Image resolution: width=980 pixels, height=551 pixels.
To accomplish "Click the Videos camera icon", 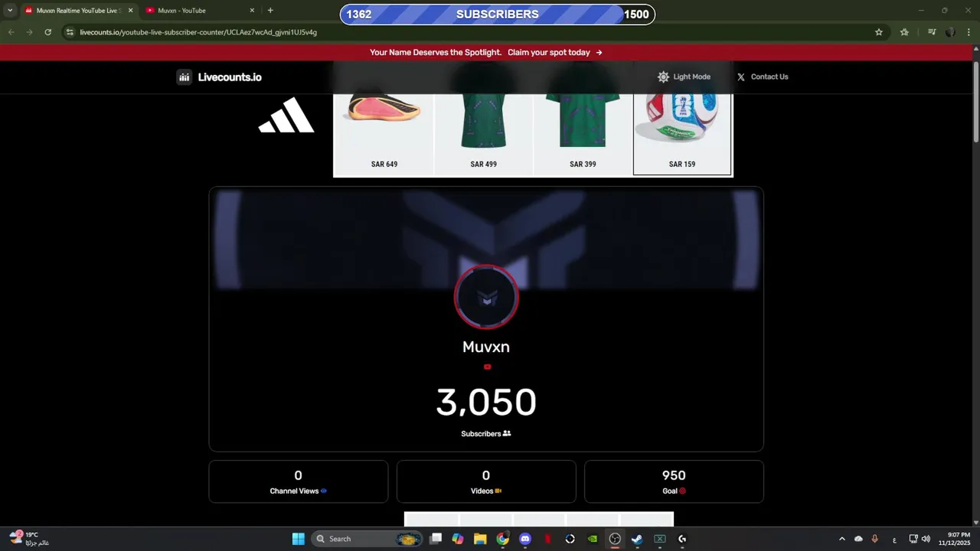I will [498, 491].
